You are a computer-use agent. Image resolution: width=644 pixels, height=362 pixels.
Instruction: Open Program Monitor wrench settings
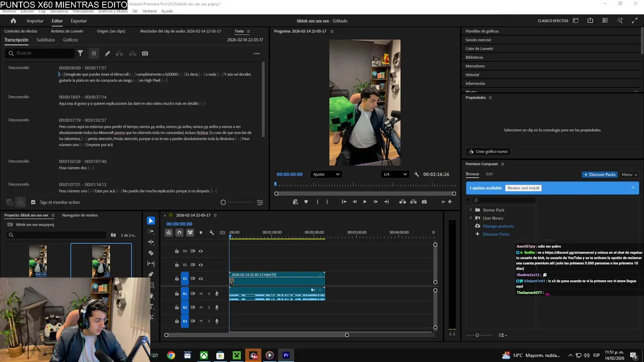click(x=417, y=174)
